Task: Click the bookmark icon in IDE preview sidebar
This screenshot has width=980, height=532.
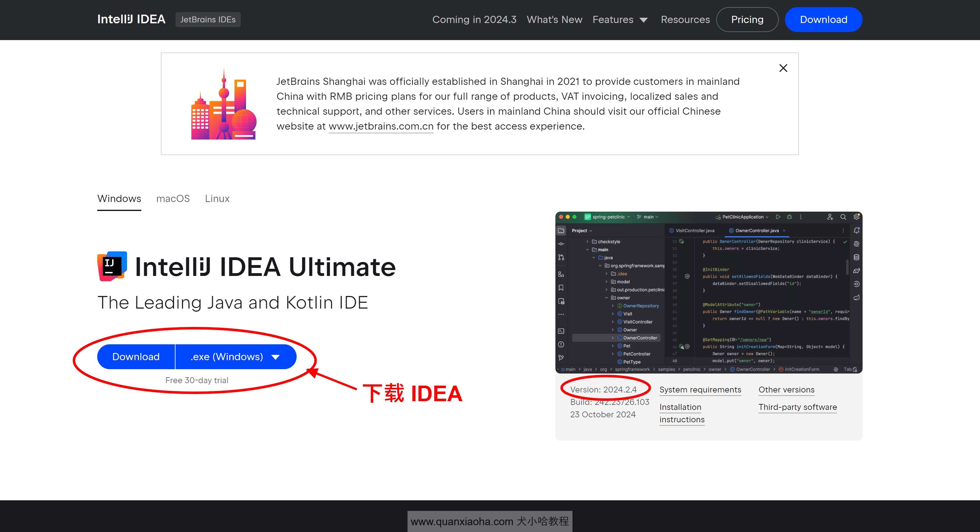Action: pos(561,288)
